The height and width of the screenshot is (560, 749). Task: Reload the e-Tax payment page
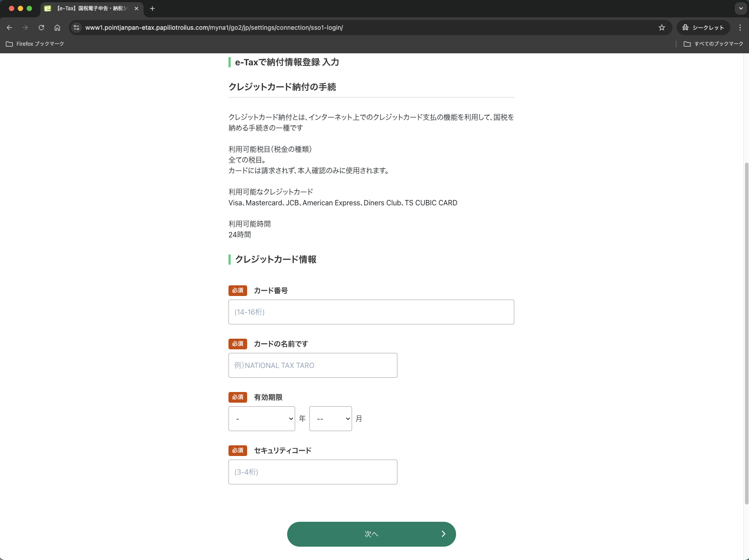[x=41, y=27]
